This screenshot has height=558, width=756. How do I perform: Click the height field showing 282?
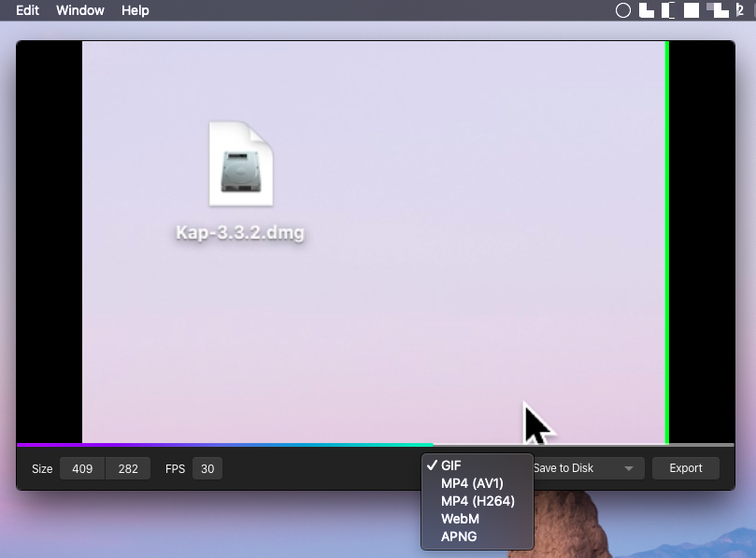(x=128, y=468)
